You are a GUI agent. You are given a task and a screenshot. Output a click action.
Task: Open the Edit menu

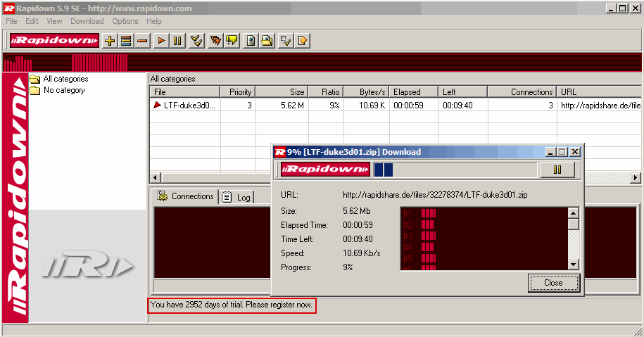[x=32, y=21]
